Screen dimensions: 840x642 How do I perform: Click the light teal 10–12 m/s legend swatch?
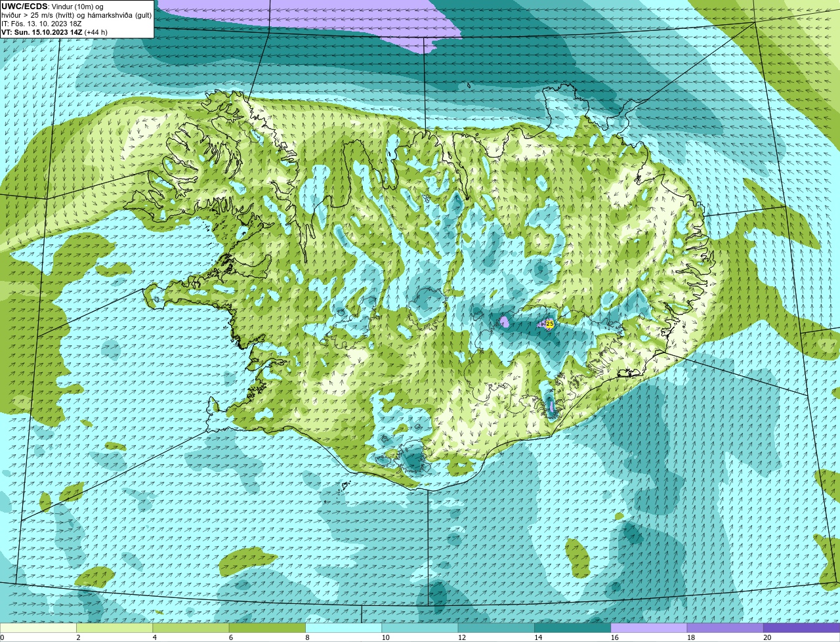tap(420, 628)
